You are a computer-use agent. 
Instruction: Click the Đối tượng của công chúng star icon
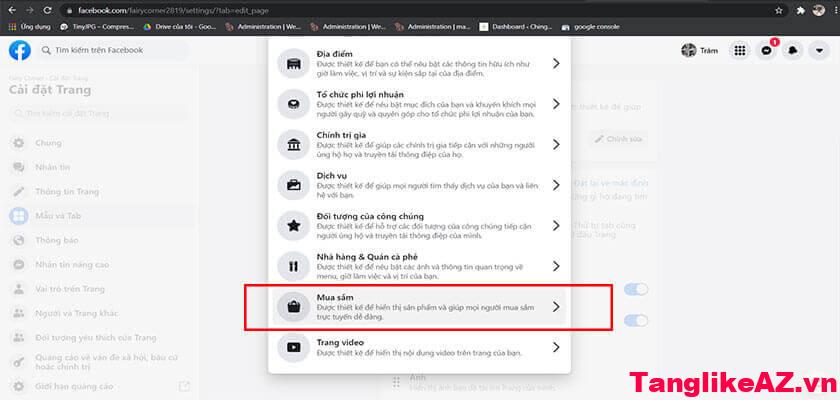(294, 225)
